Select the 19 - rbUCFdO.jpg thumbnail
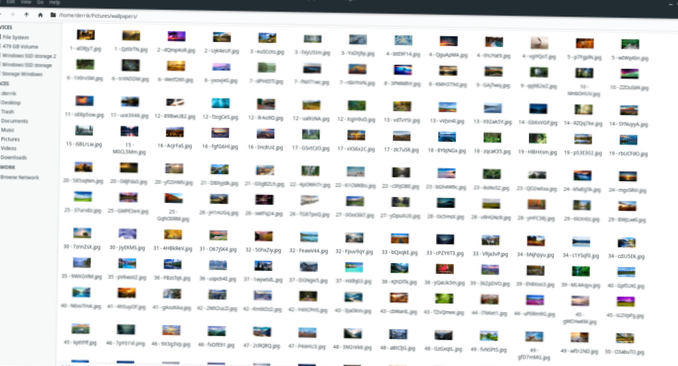 click(628, 140)
